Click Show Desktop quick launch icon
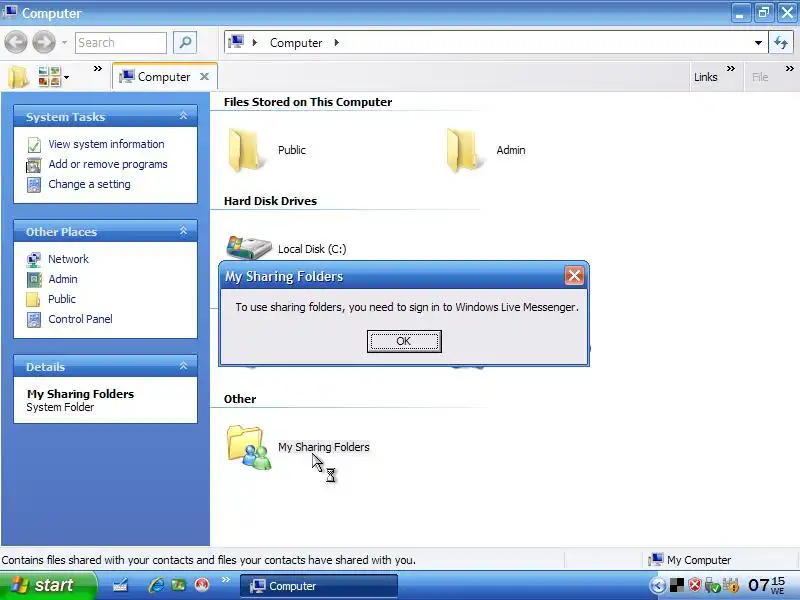This screenshot has height=600, width=800. pyautogui.click(x=120, y=585)
